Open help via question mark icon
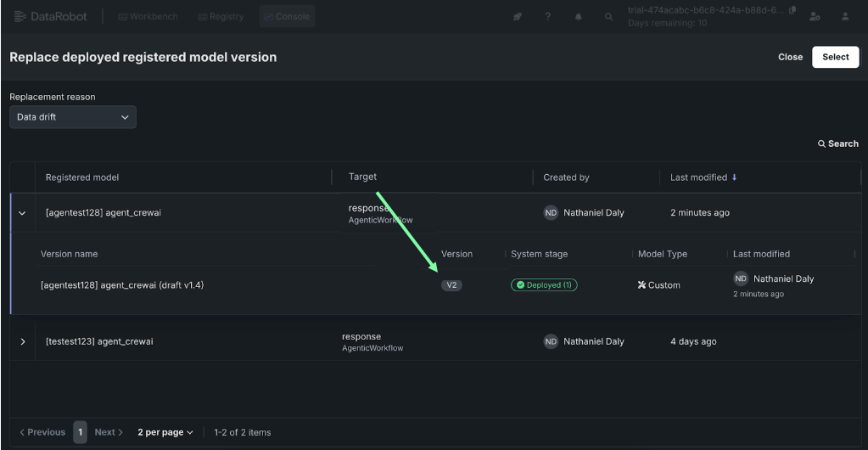The height and width of the screenshot is (450, 868). (549, 16)
